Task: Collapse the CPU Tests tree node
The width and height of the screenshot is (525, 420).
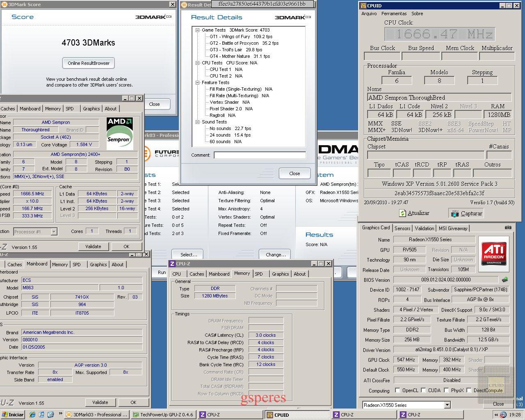Action: click(x=197, y=63)
